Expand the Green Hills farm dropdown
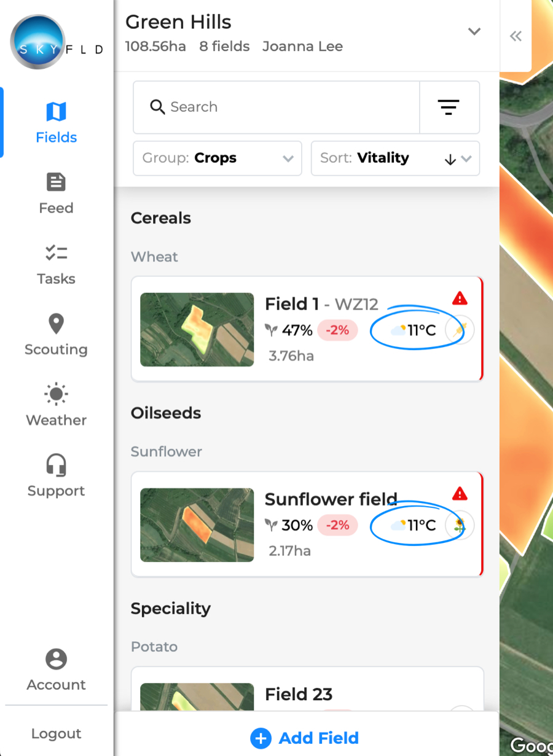The image size is (553, 756). pos(474,31)
